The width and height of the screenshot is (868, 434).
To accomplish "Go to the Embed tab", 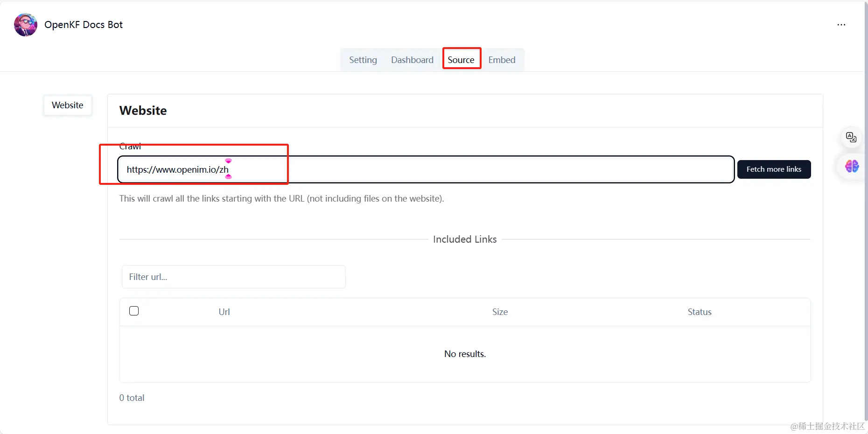I will (502, 60).
